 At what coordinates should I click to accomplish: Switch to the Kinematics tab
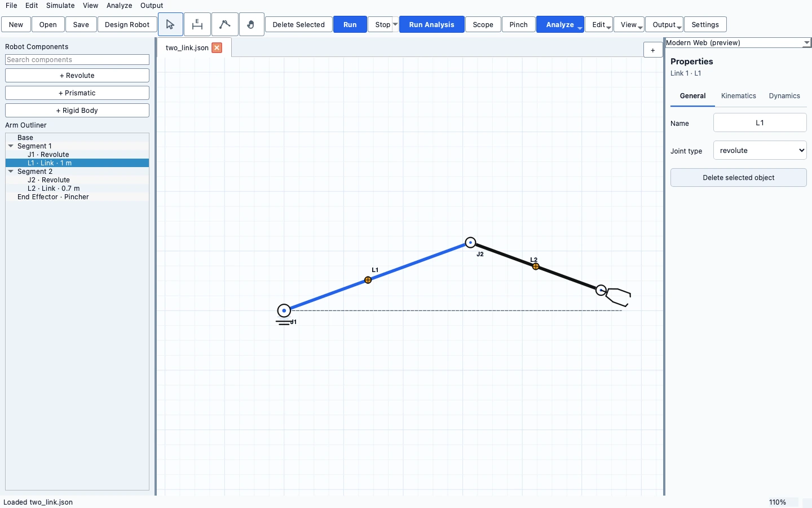[x=739, y=96]
